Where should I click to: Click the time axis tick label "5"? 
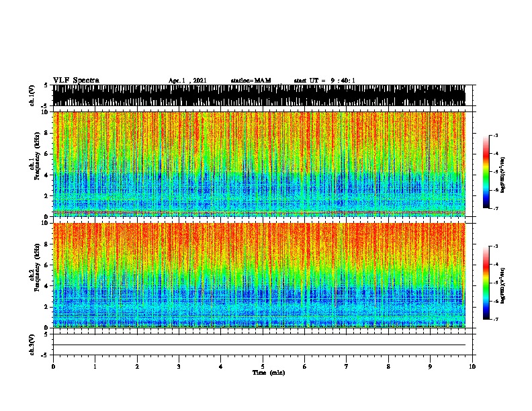pos(263,366)
